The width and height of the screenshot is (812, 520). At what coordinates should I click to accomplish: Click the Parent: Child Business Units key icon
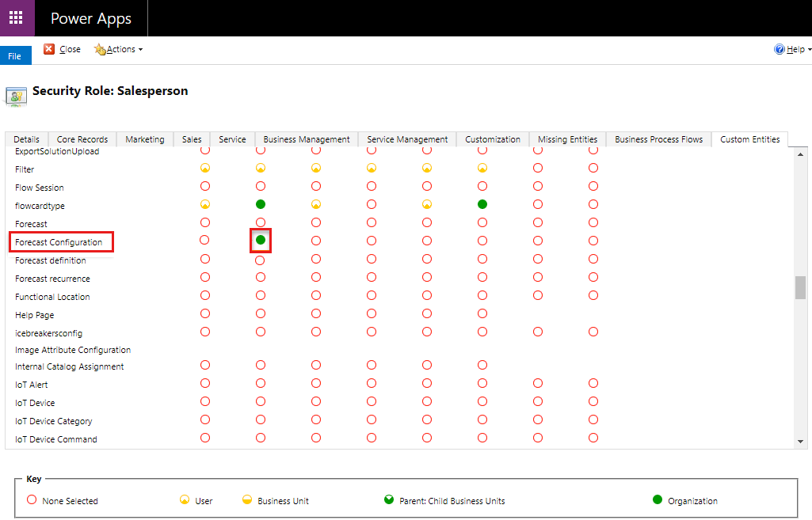[x=388, y=500]
